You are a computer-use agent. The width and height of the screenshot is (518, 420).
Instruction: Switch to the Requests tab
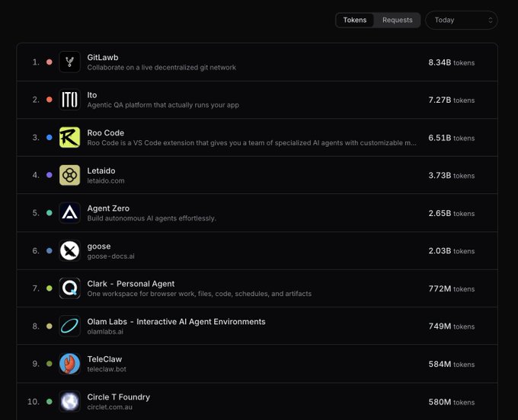pyautogui.click(x=398, y=20)
